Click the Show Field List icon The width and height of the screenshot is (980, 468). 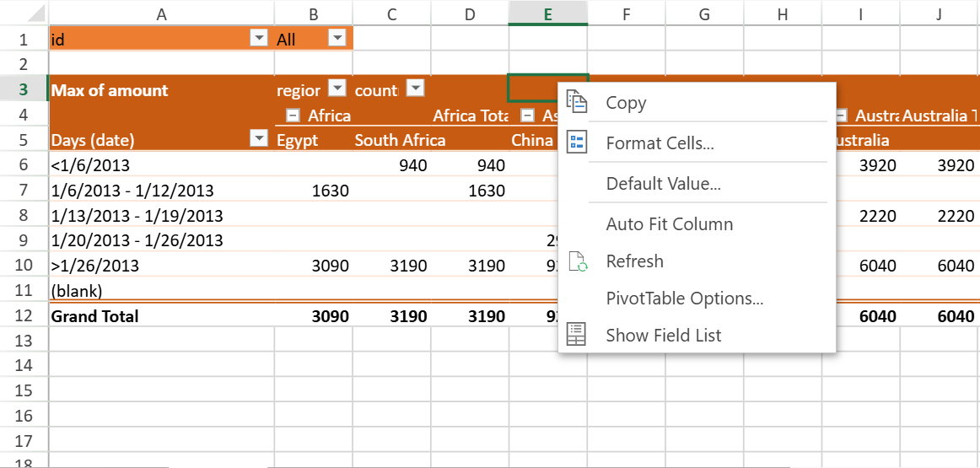pyautogui.click(x=577, y=335)
